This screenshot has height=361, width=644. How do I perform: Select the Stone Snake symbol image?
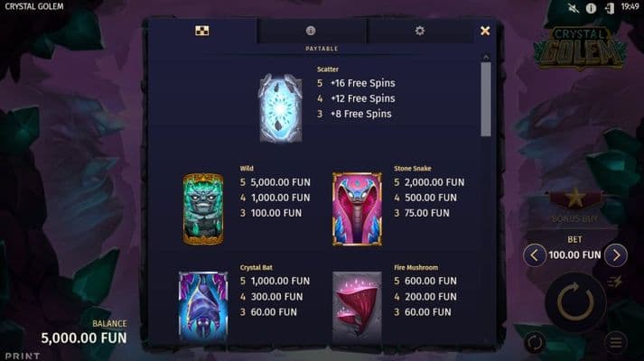(x=357, y=208)
